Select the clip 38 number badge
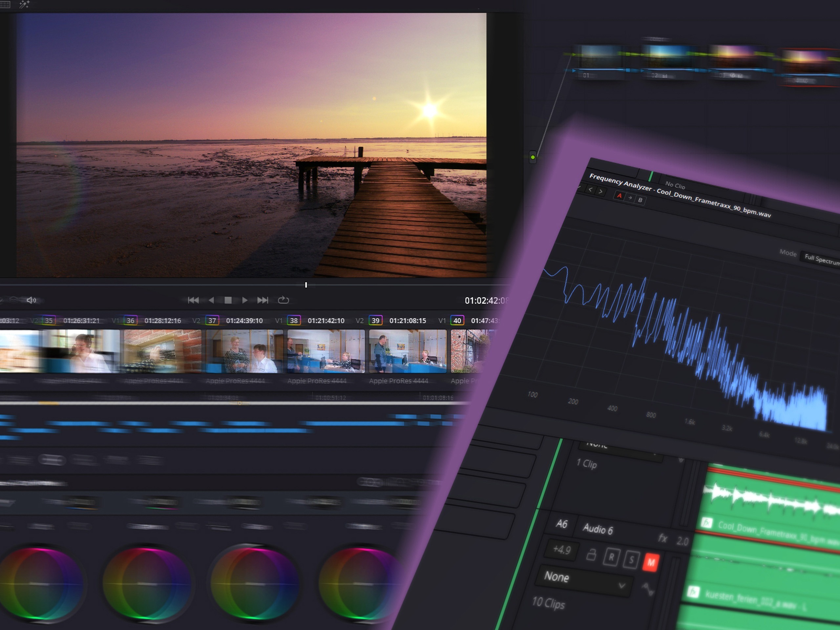 tap(294, 321)
